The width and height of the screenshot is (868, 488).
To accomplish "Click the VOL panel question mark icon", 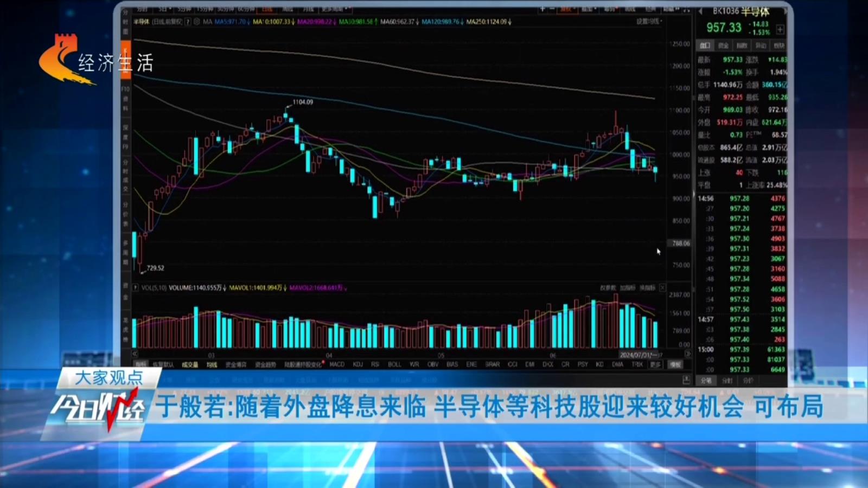I will 136,288.
